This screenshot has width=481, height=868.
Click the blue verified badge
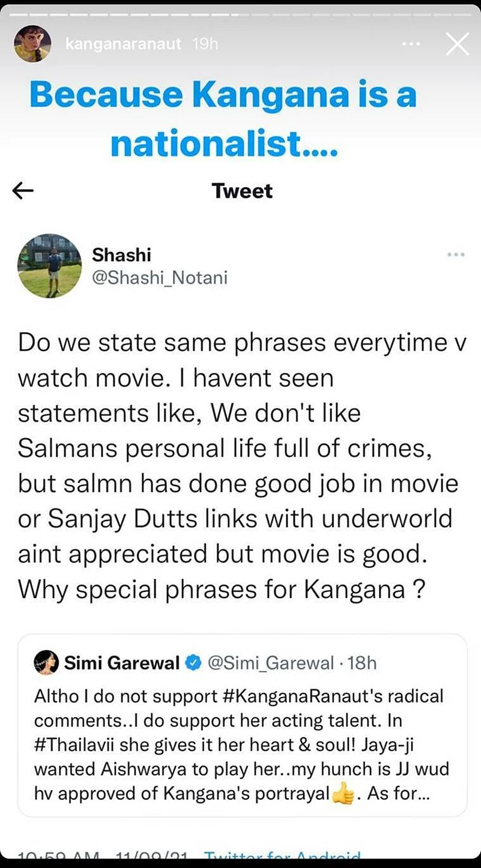193,663
